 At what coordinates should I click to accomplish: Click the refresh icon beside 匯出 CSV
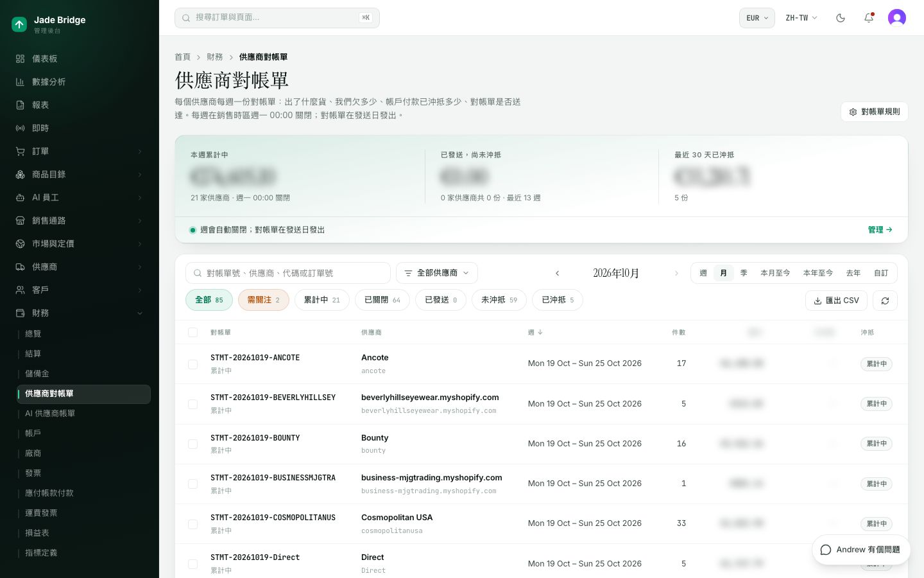(x=885, y=301)
